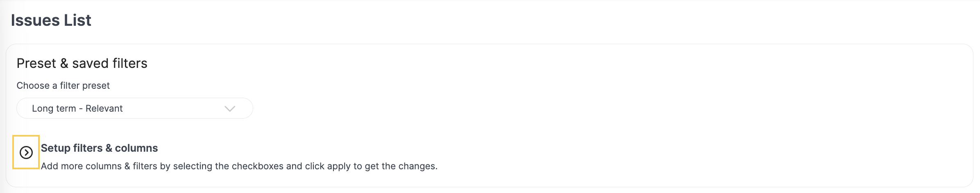980x193 pixels.
Task: Click the Issues List page title
Action: tap(51, 20)
